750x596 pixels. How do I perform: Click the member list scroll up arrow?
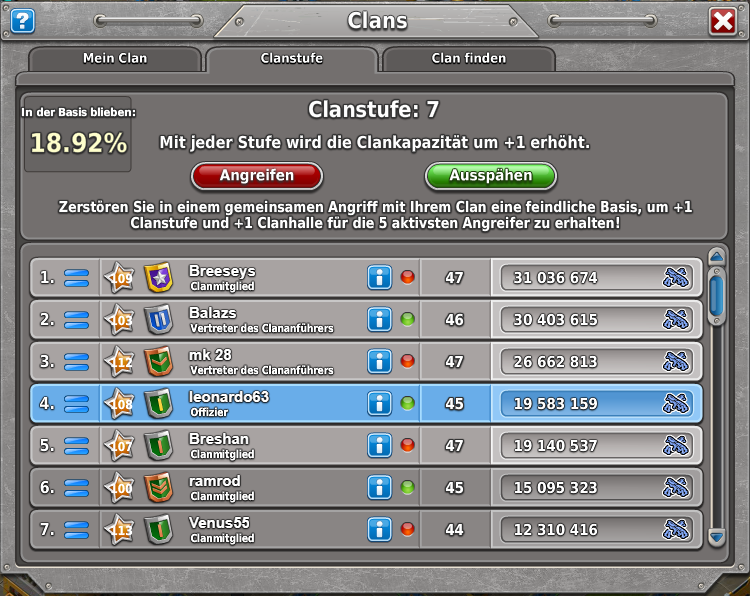[x=717, y=257]
